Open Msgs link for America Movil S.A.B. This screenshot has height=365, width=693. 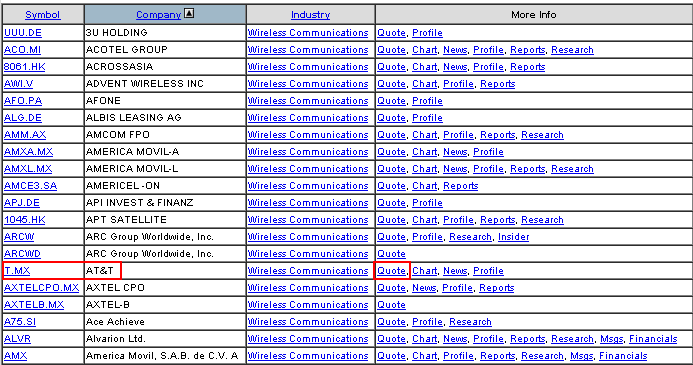tap(581, 356)
